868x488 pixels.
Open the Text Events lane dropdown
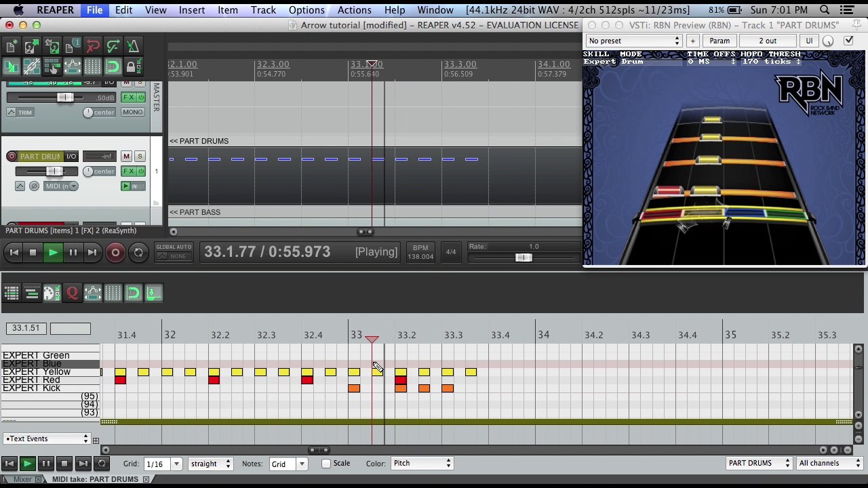[47, 439]
